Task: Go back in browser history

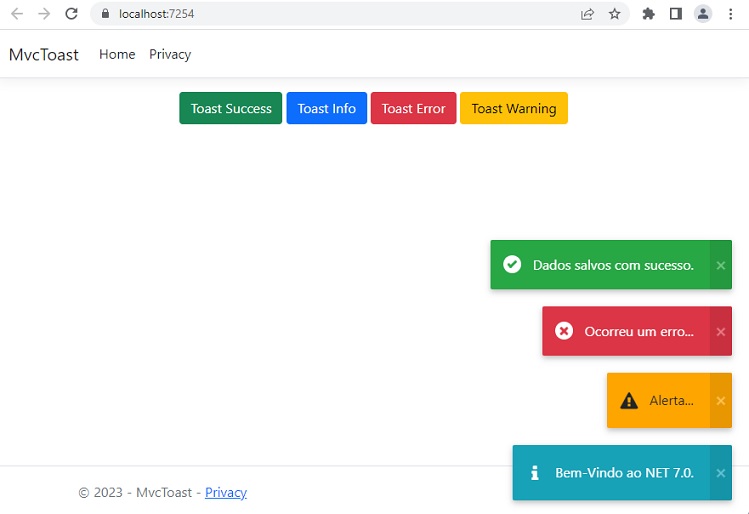Action: tap(17, 14)
